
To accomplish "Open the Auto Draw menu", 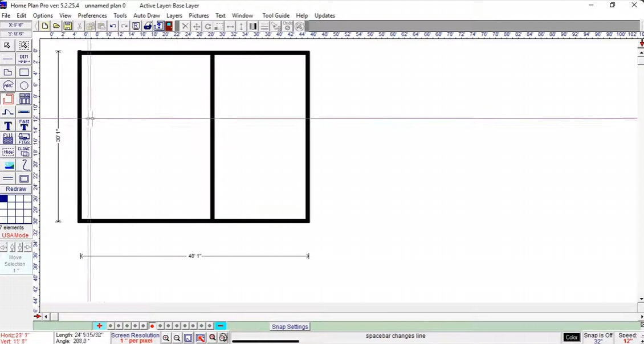I will click(x=146, y=15).
